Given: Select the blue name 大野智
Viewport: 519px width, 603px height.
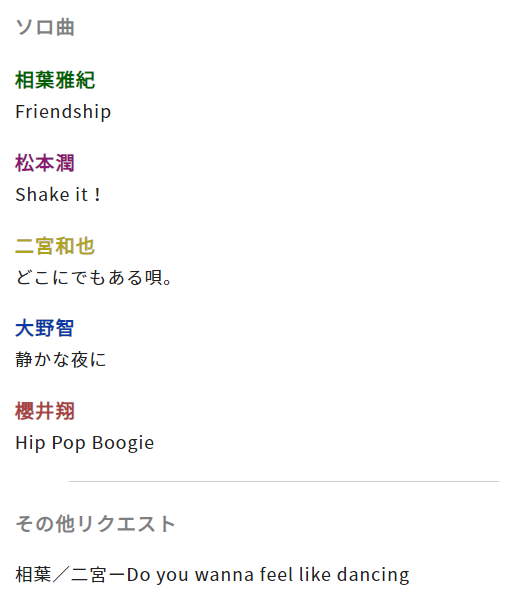Looking at the screenshot, I should point(45,328).
